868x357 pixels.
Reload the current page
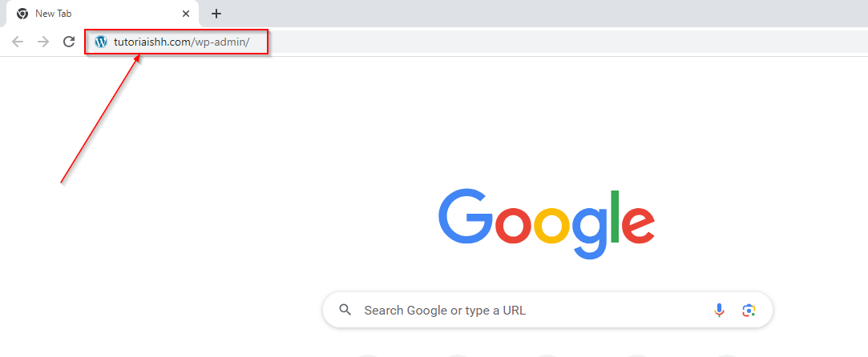pos(69,42)
